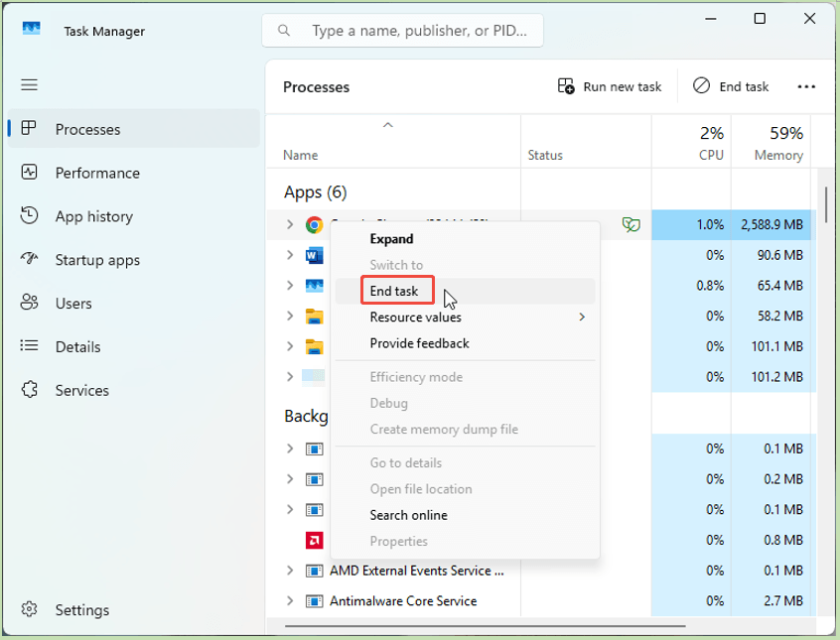Click the magnifier search icon
Screen dimensions: 840x640
pyautogui.click(x=284, y=31)
